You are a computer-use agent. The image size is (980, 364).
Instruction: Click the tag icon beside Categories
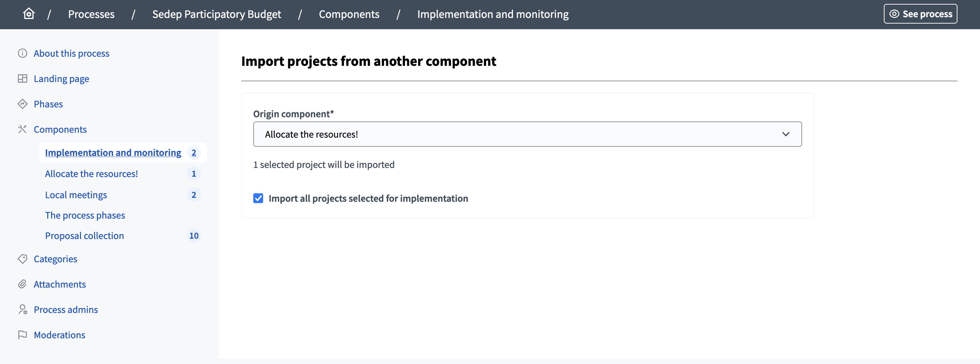23,259
